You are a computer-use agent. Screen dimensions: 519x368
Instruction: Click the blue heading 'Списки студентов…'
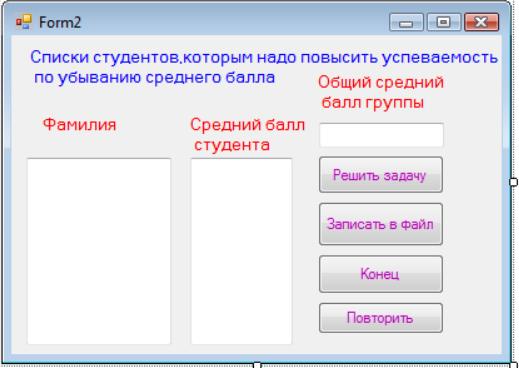264,67
